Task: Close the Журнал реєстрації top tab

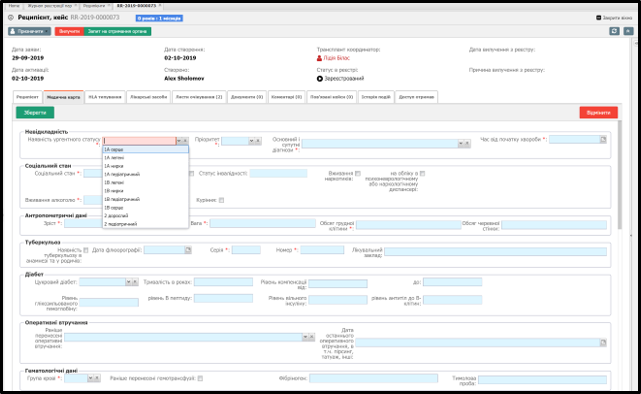Action: tap(76, 6)
